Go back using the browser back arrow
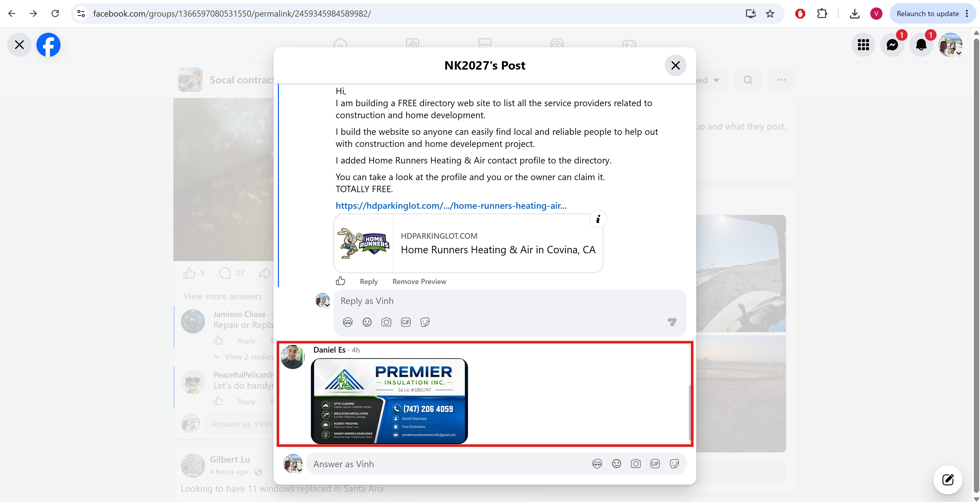The image size is (980, 502). point(12,14)
